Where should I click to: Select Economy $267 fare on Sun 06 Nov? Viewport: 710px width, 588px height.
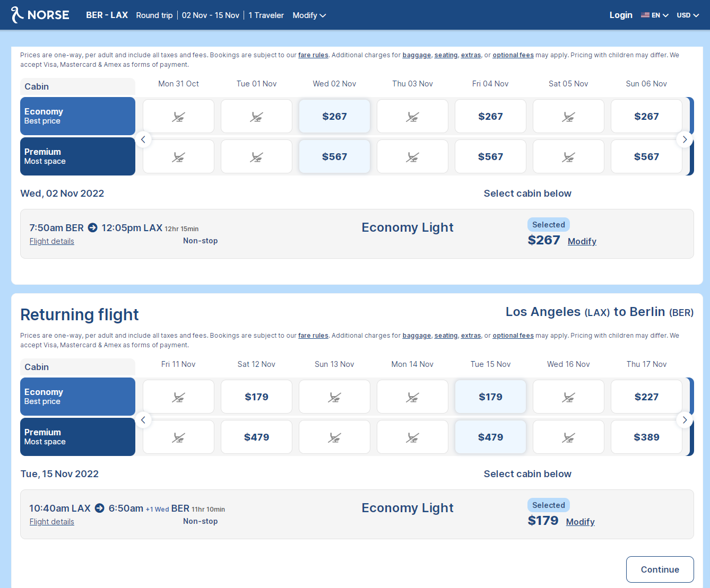click(x=646, y=116)
